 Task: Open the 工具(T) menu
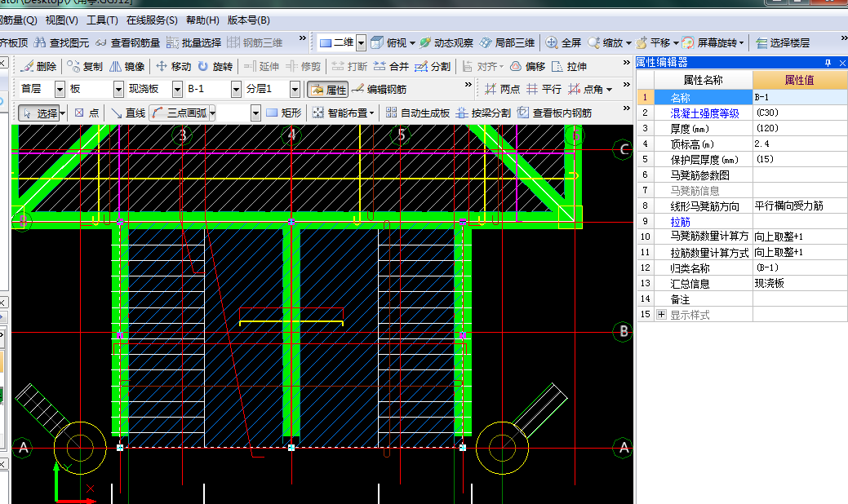102,20
